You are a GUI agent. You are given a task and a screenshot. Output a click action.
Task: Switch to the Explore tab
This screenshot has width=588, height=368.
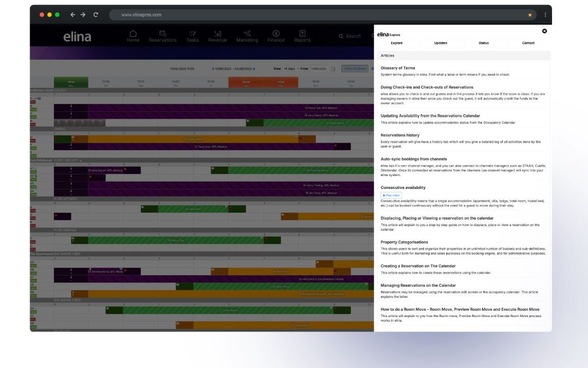point(397,43)
